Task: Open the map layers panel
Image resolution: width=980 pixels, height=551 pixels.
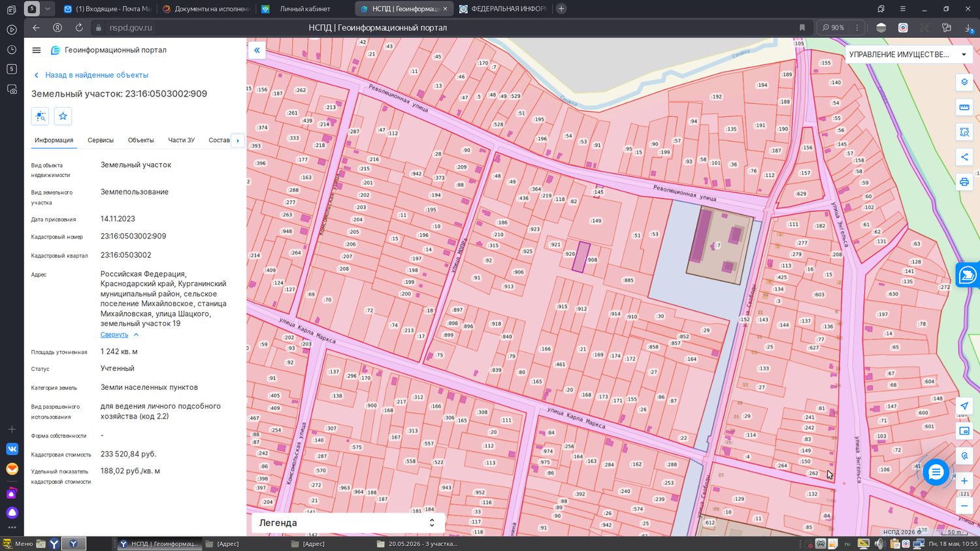Action: pyautogui.click(x=964, y=82)
